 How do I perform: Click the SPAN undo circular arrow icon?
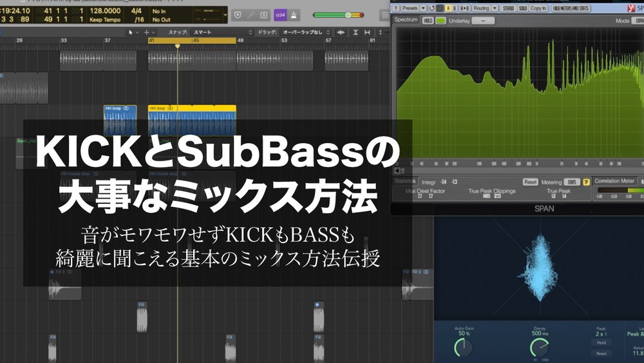[432, 8]
